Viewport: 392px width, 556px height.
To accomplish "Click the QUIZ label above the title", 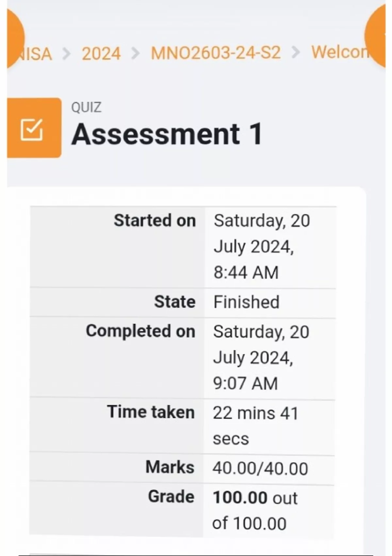I will pos(86,107).
